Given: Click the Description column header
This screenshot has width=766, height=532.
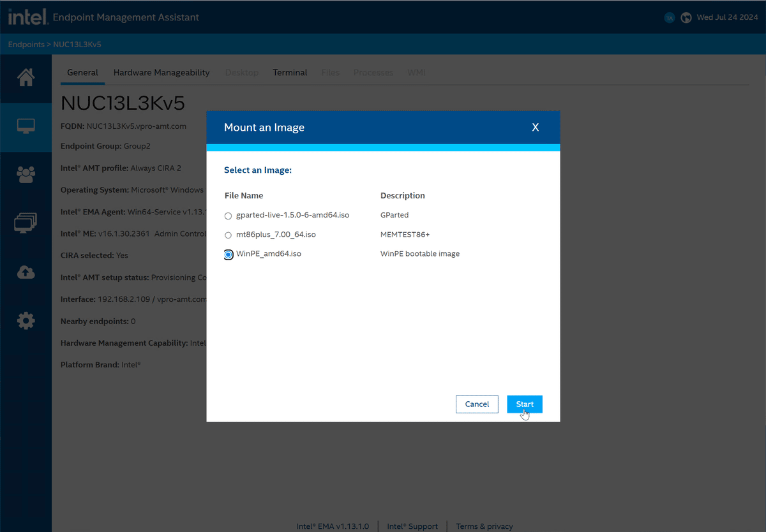Looking at the screenshot, I should [x=403, y=196].
